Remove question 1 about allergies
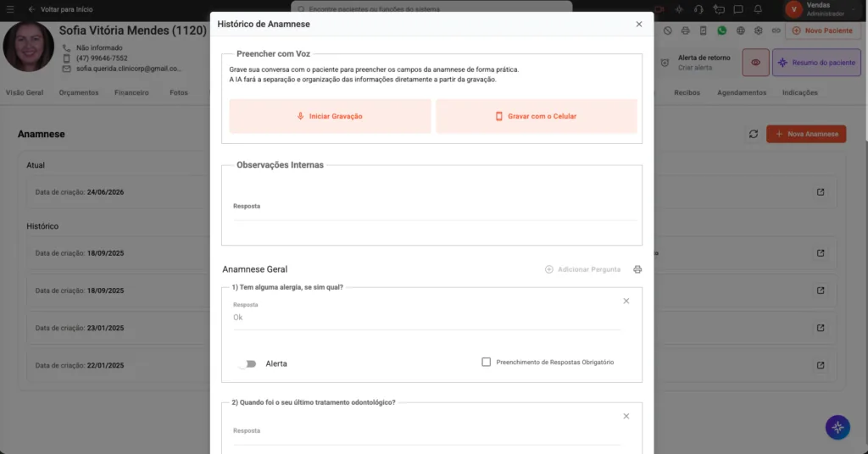 tap(626, 301)
